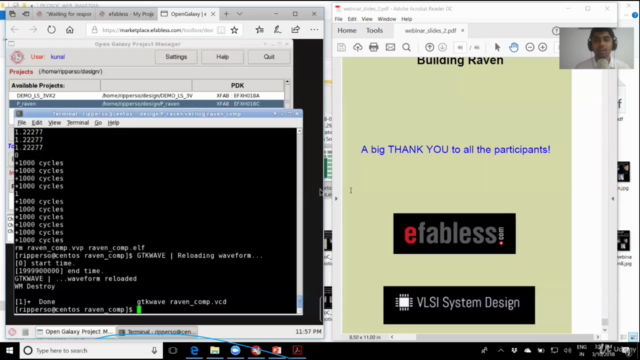This screenshot has height=360, width=640.
Task: Expand Acrobat right tools pane arrow
Action: 613,198
